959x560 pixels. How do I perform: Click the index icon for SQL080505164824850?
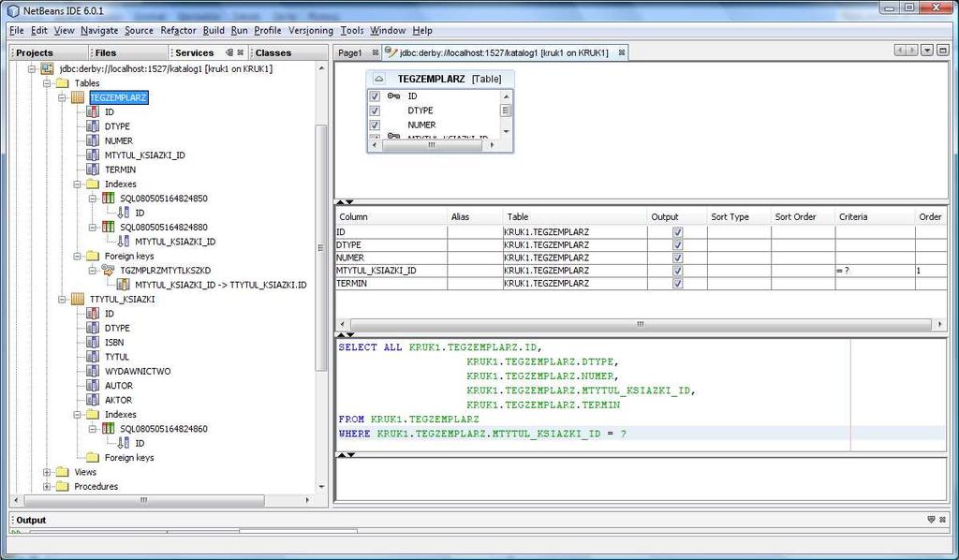(x=108, y=199)
